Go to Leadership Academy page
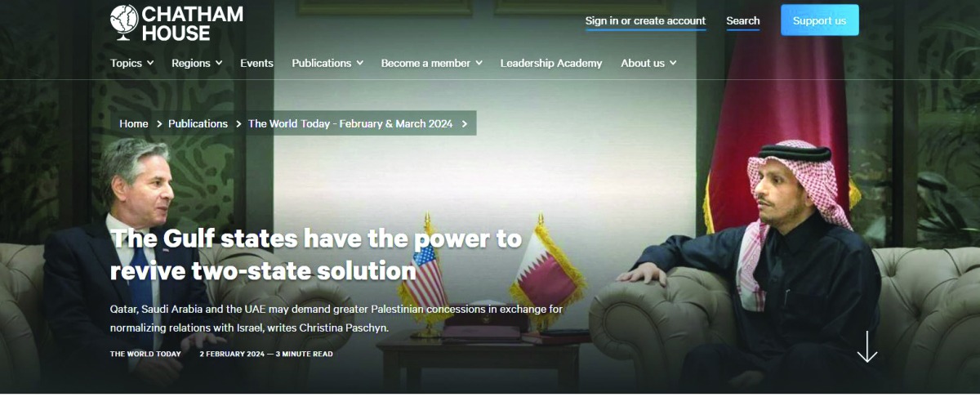 [551, 63]
